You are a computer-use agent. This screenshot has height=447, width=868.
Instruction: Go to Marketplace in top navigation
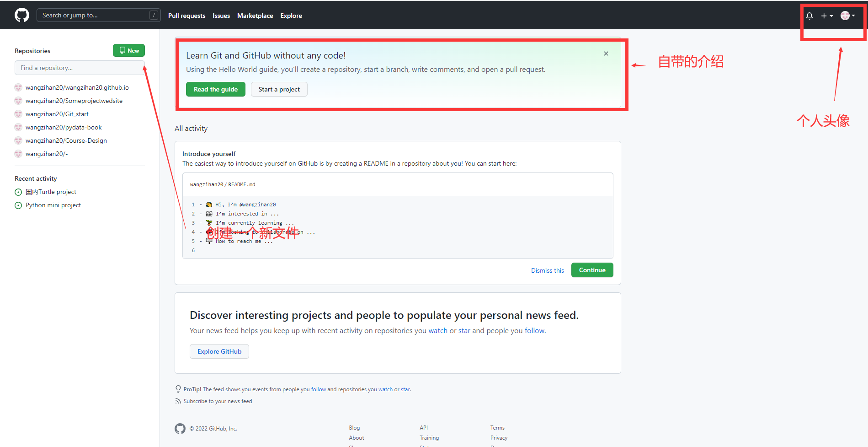click(255, 16)
